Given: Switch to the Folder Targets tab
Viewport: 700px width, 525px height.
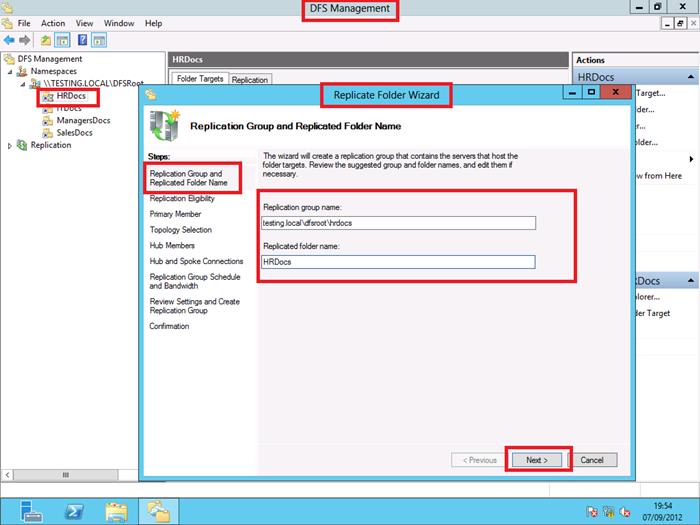Looking at the screenshot, I should click(x=200, y=79).
